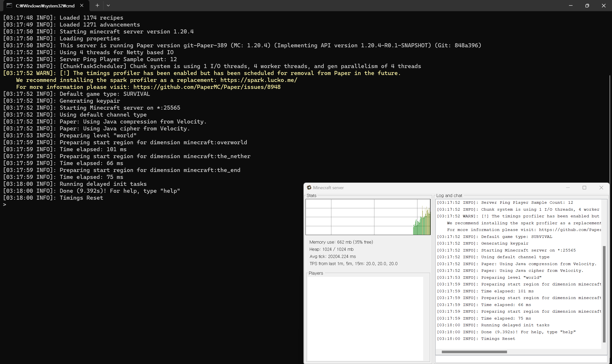Click the Minecraft server window app icon
The height and width of the screenshot is (364, 612).
(x=309, y=188)
